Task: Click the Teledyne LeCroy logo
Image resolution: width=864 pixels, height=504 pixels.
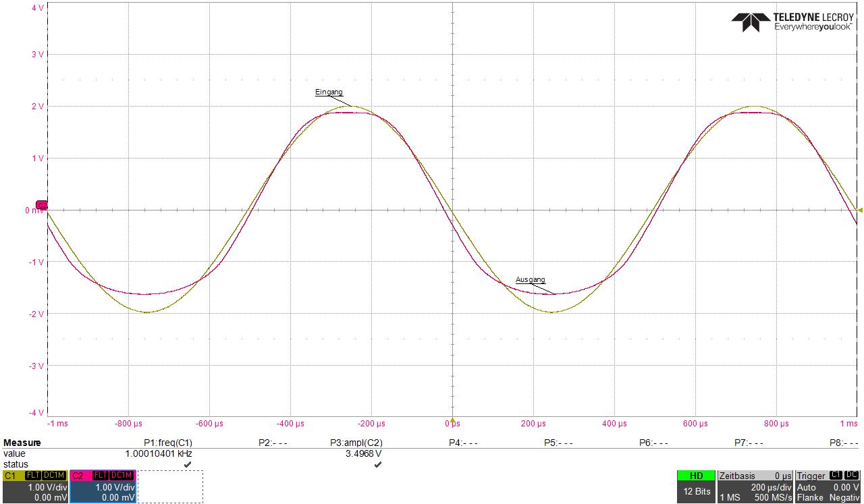Action: click(x=792, y=22)
